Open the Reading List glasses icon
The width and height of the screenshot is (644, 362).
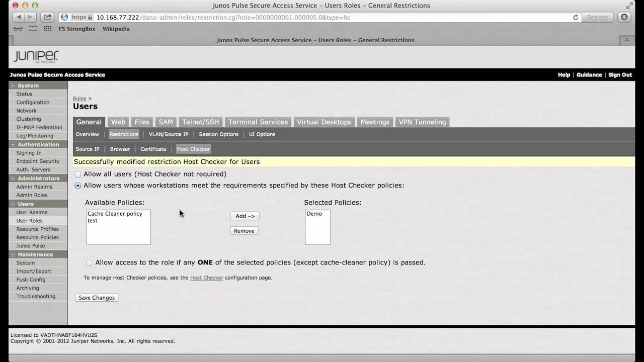click(x=18, y=29)
